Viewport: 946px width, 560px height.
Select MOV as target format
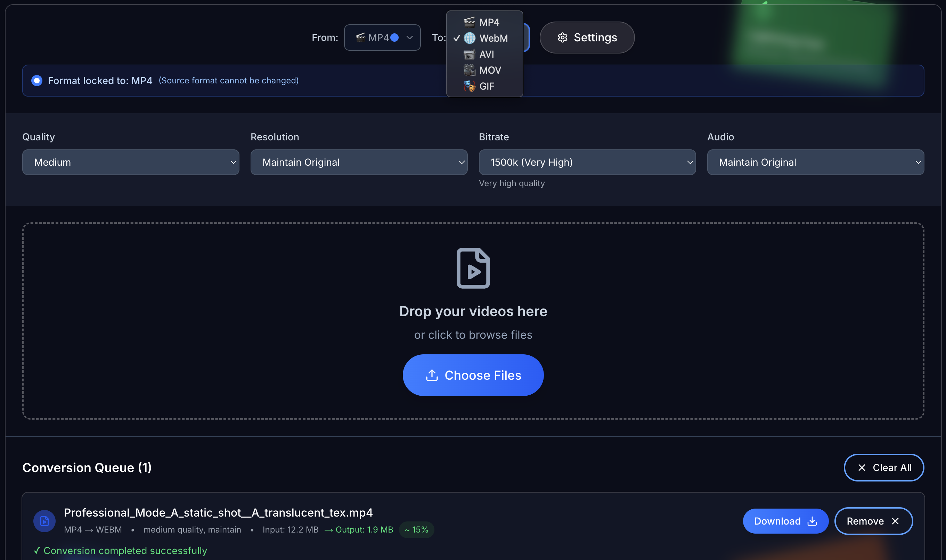coord(484,70)
